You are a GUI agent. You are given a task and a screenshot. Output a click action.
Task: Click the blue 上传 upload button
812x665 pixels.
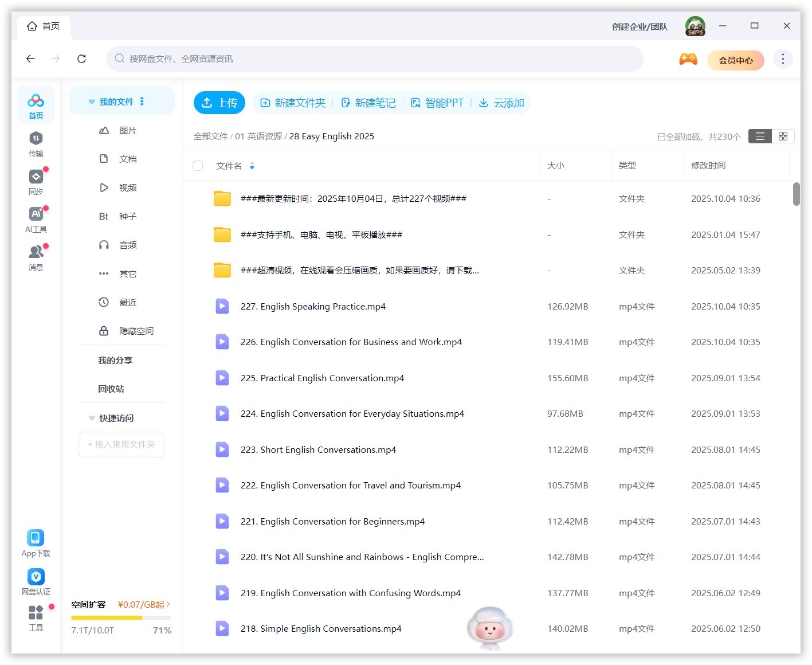coord(219,103)
